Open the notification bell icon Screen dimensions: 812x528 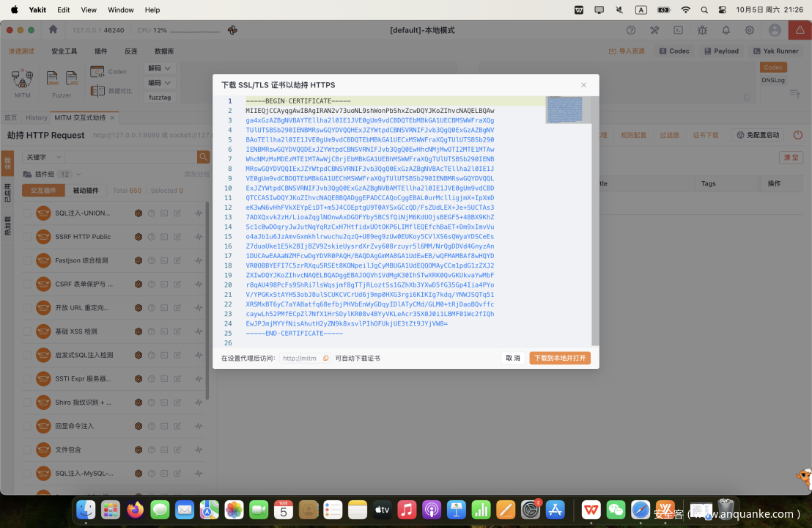(726, 30)
